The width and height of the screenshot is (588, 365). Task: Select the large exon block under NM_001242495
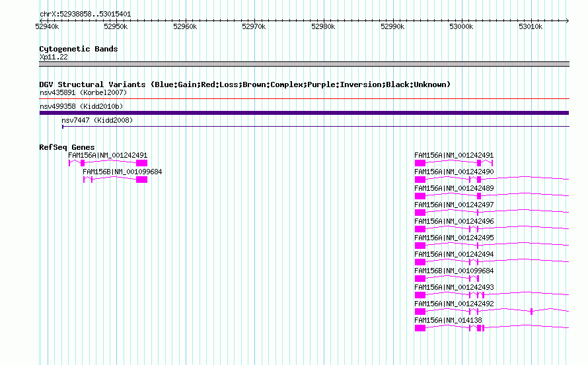(420, 246)
